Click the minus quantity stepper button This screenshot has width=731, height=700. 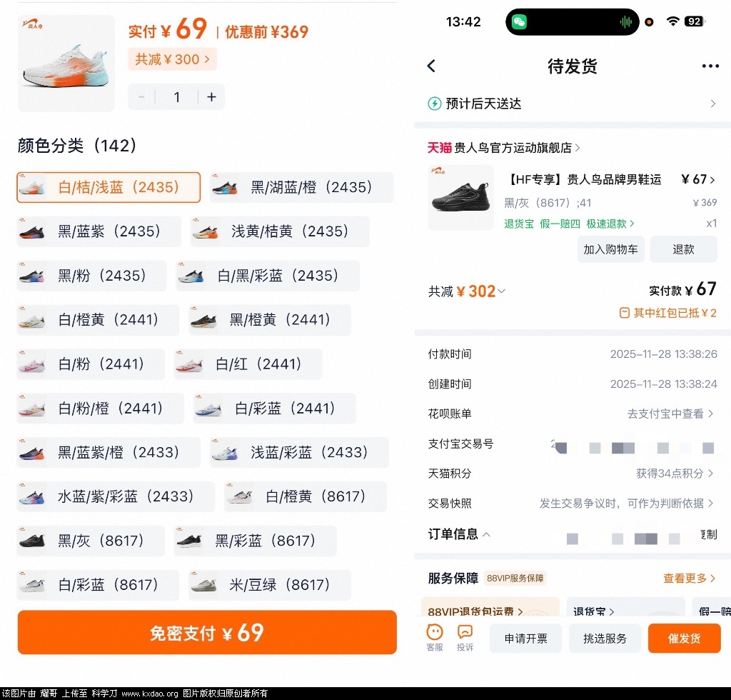[x=142, y=97]
